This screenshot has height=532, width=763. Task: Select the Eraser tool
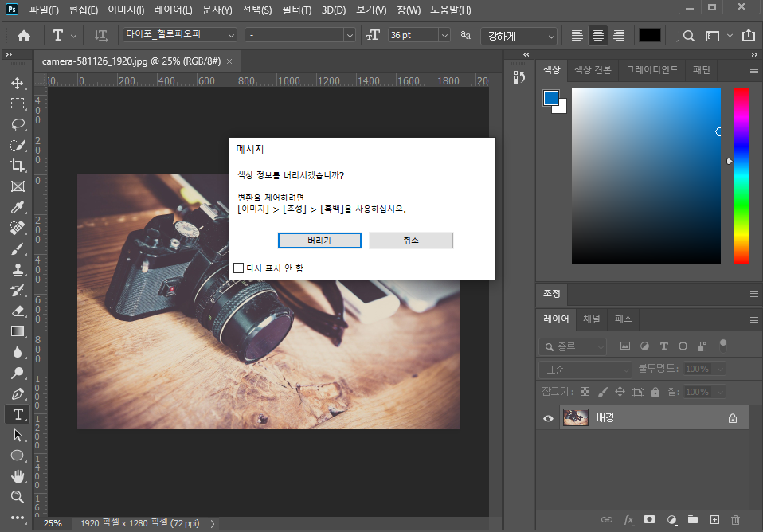(18, 311)
